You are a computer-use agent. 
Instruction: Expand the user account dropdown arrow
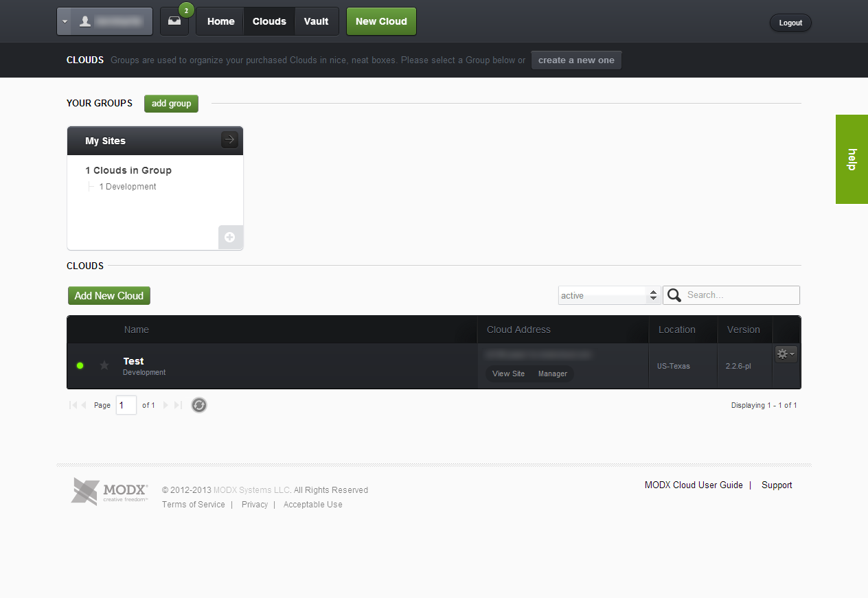[65, 21]
